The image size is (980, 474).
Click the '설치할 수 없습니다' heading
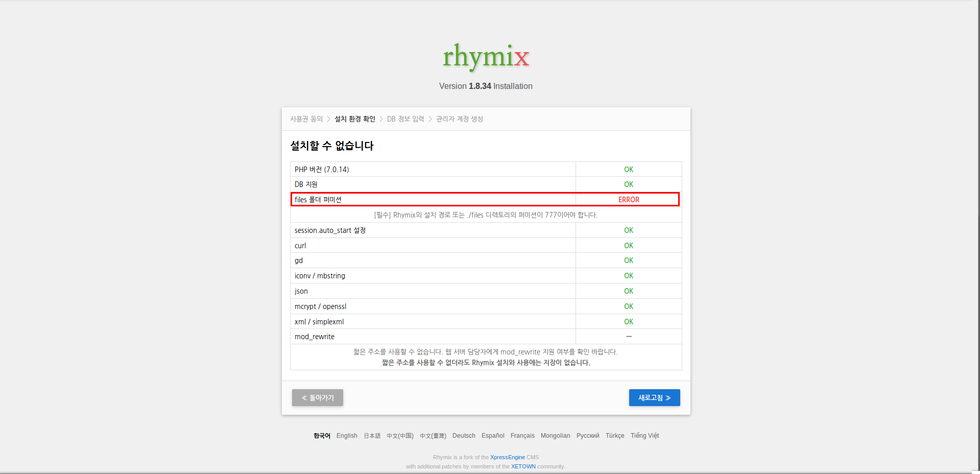[332, 146]
